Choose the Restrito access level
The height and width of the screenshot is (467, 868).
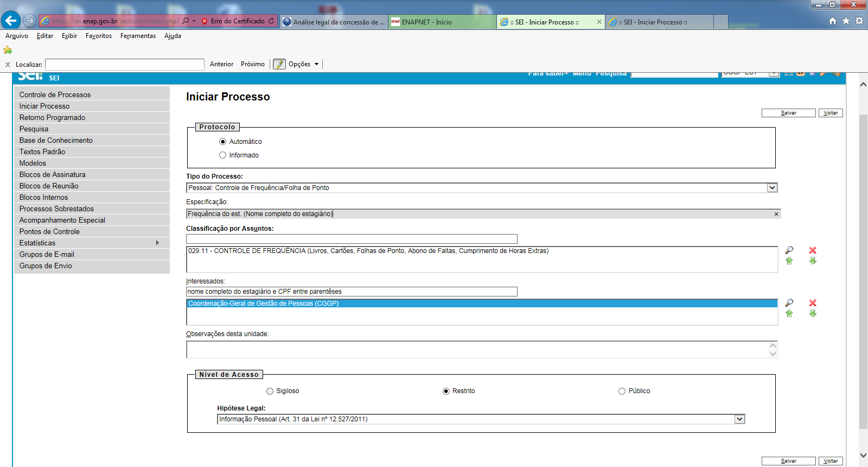click(x=446, y=391)
